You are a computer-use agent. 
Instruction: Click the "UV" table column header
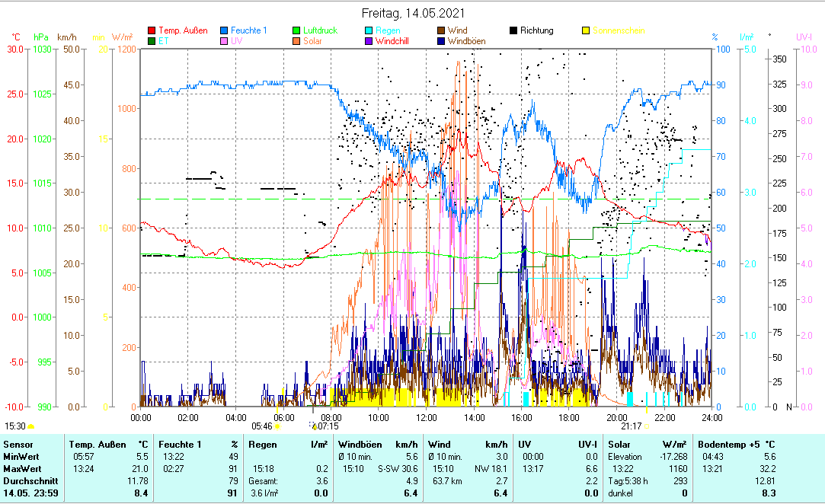(x=525, y=445)
